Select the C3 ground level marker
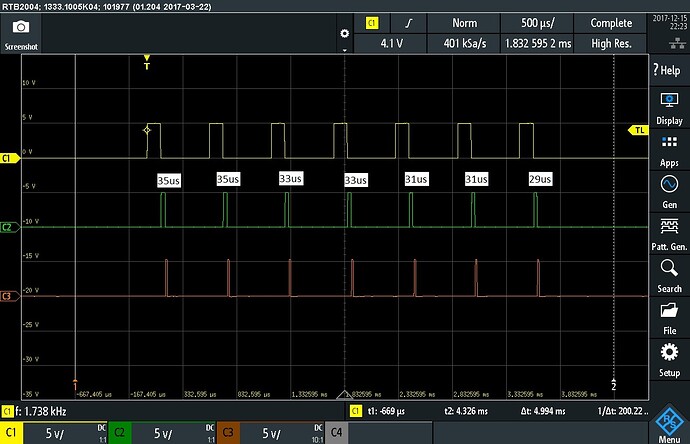The height and width of the screenshot is (444, 690). [10, 296]
